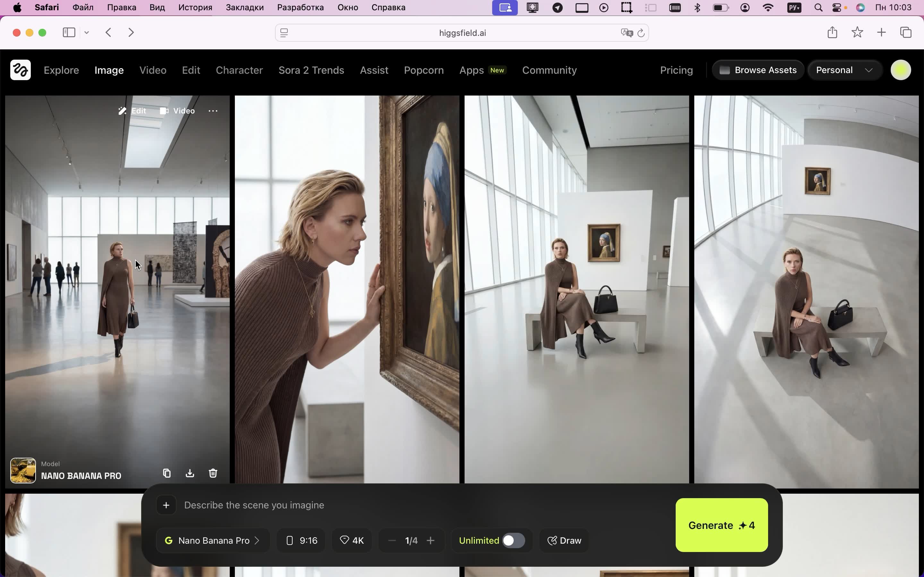Open the Draw tool
924x577 pixels.
[564, 540]
